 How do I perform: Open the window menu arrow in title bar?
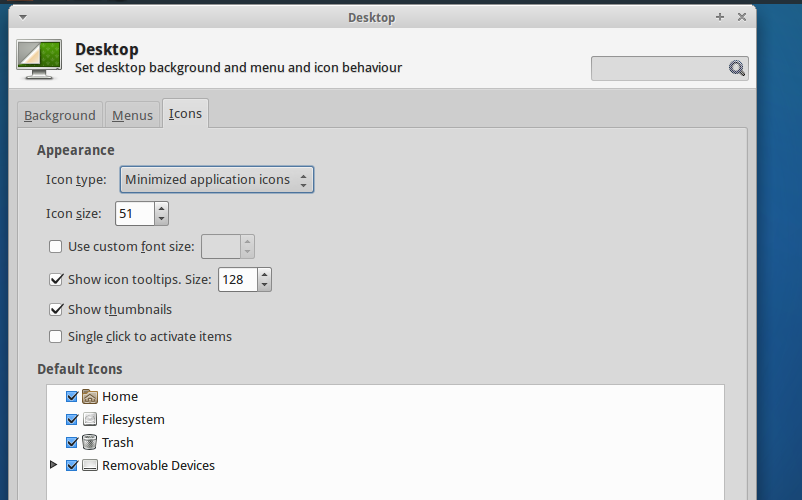point(23,17)
